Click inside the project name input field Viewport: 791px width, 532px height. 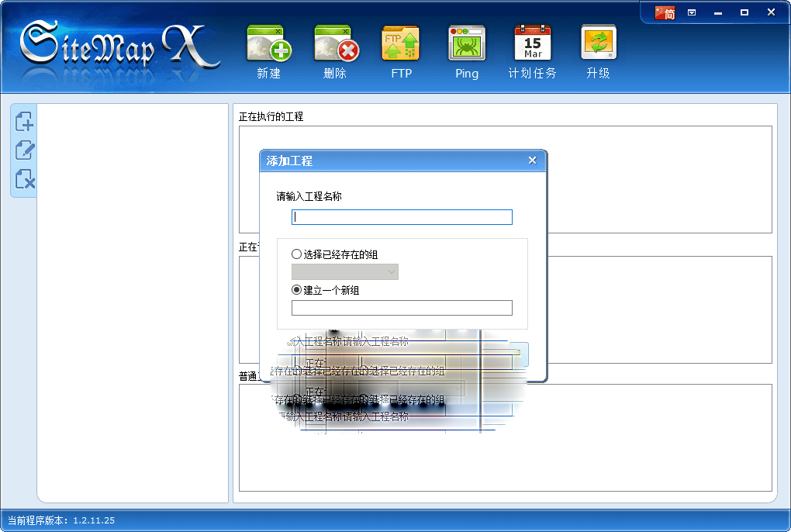(x=402, y=217)
